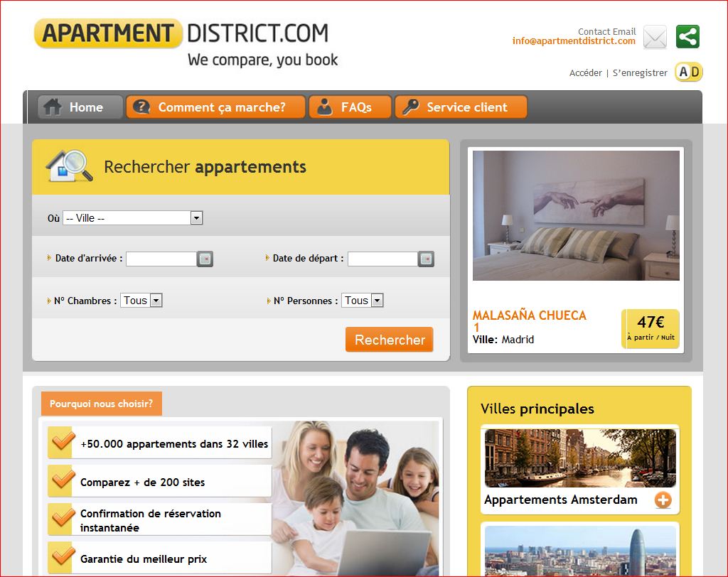728x577 pixels.
Task: Click the 'We compare, you book' tagline
Action: coord(263,60)
